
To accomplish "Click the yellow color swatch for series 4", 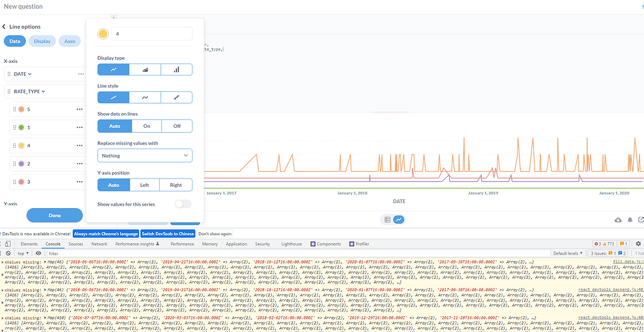I will 103,34.
